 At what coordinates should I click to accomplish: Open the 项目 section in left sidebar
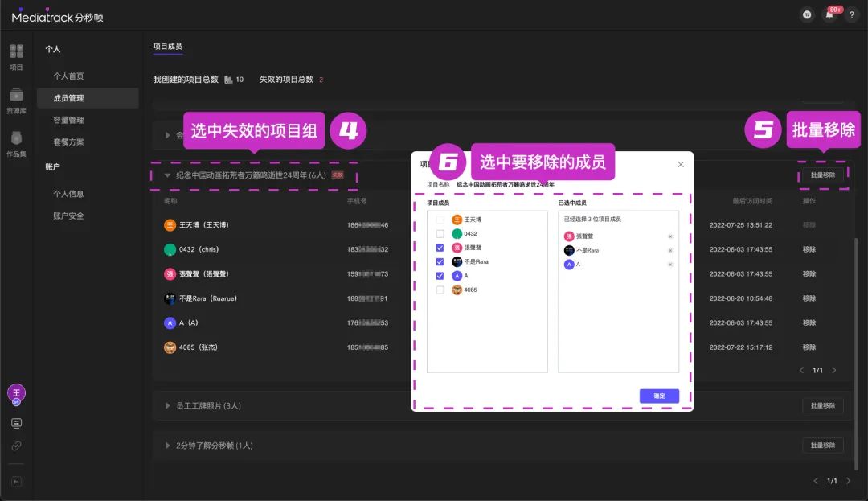[16, 56]
